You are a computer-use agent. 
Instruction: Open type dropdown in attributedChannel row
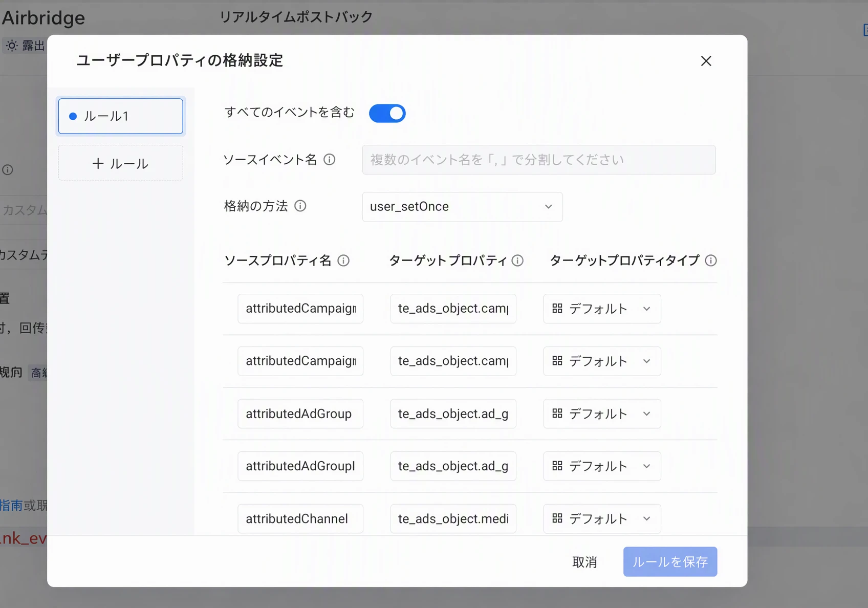click(602, 519)
